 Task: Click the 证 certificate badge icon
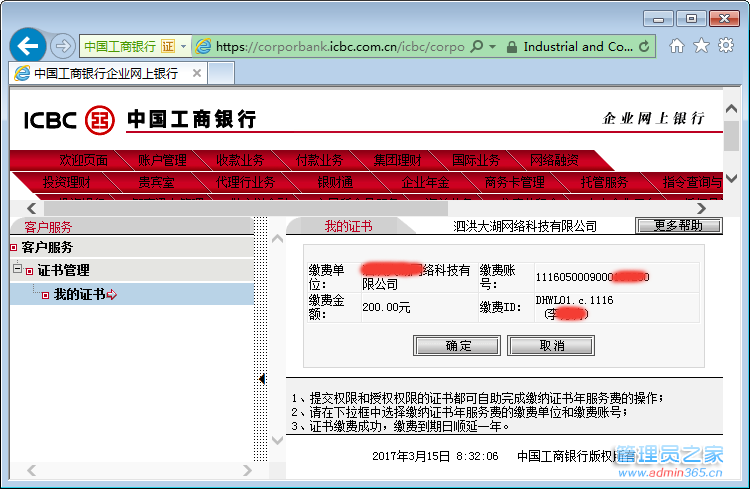pos(168,46)
